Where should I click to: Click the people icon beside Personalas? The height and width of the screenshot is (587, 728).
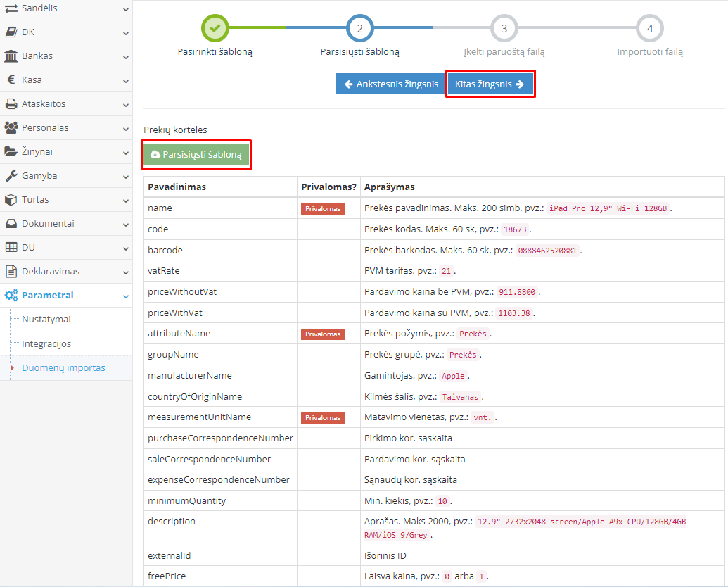(11, 128)
